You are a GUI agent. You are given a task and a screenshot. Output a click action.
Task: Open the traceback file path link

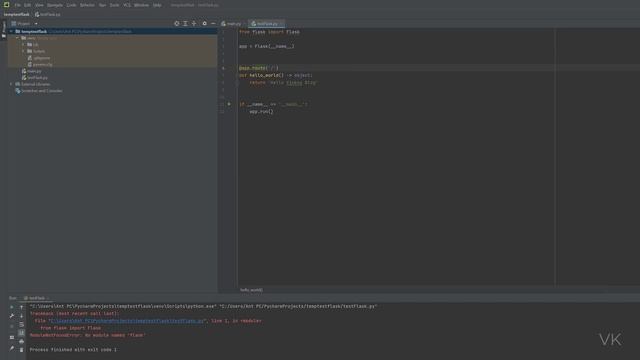coord(126,321)
